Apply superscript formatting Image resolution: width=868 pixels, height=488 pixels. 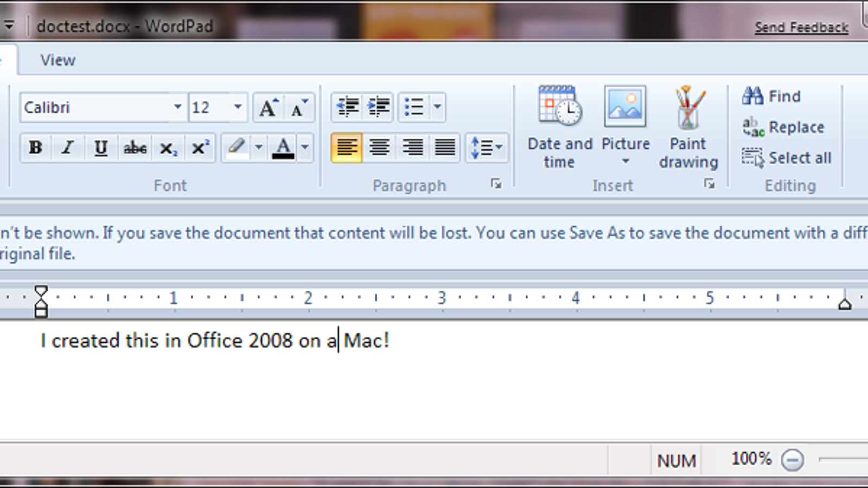pyautogui.click(x=200, y=147)
